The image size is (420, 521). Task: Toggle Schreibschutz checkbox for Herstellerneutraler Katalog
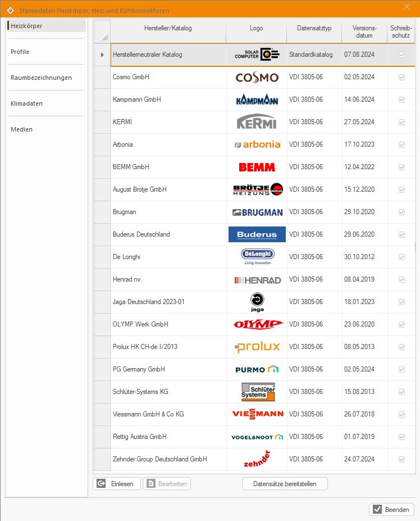coord(401,55)
